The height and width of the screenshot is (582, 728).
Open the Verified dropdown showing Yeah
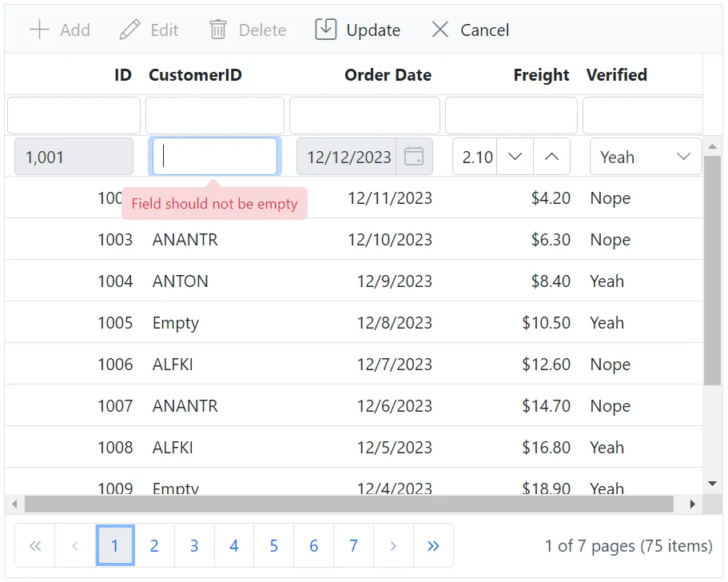point(683,157)
